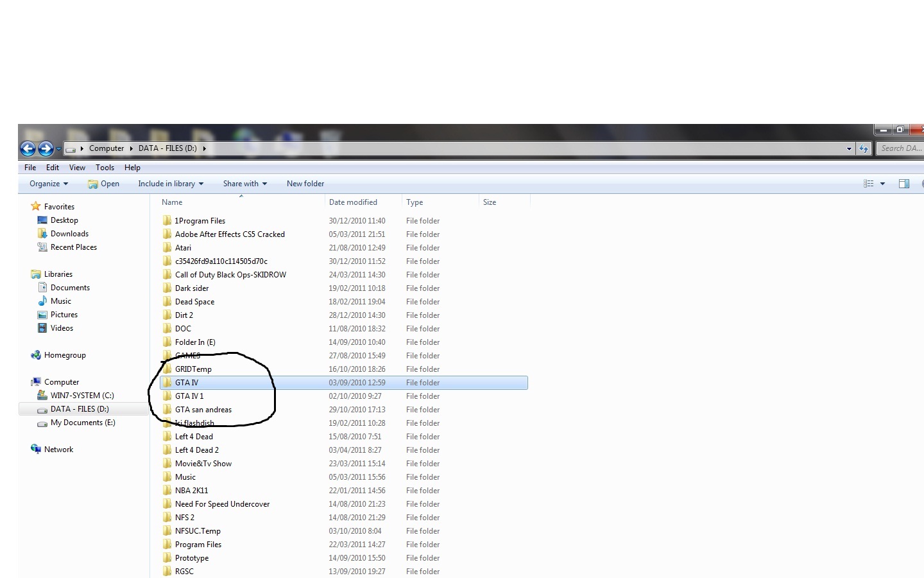Select c35426fd9a110c114505d70c folder icon
This screenshot has height=578, width=924.
(167, 261)
